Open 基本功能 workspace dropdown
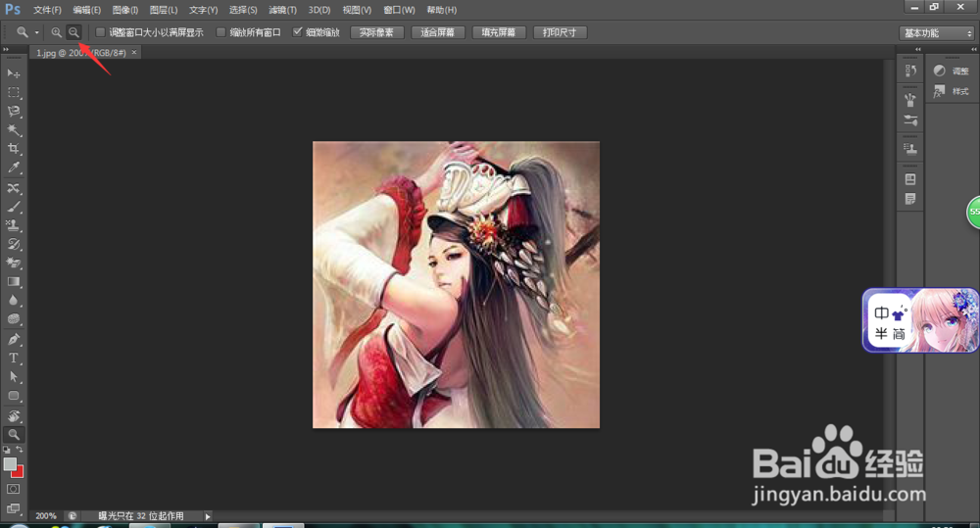The image size is (980, 528). pos(938,33)
